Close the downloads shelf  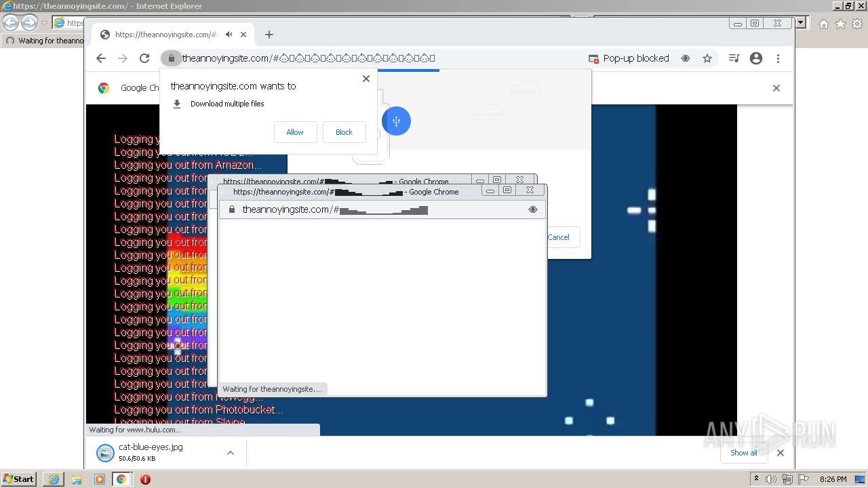(781, 453)
